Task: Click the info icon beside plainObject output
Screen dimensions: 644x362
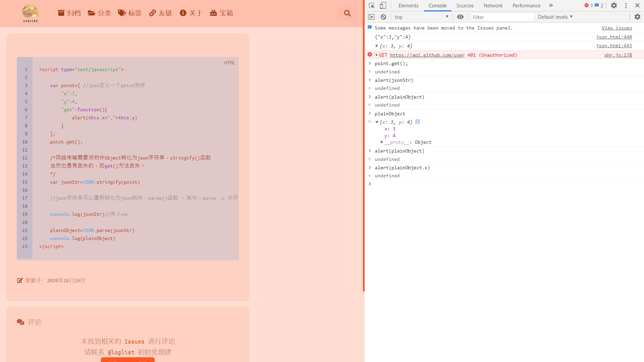Action: pyautogui.click(x=418, y=122)
